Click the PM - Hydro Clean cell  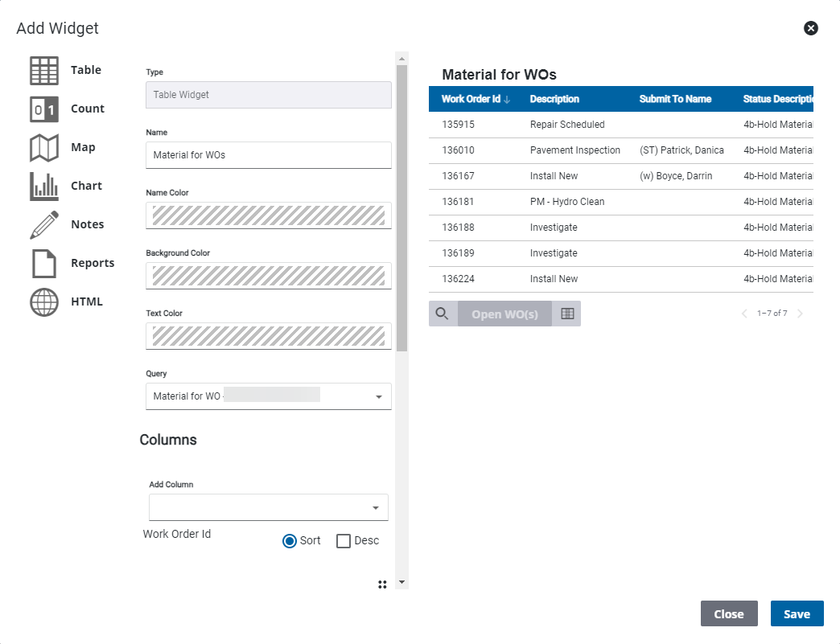pos(566,202)
